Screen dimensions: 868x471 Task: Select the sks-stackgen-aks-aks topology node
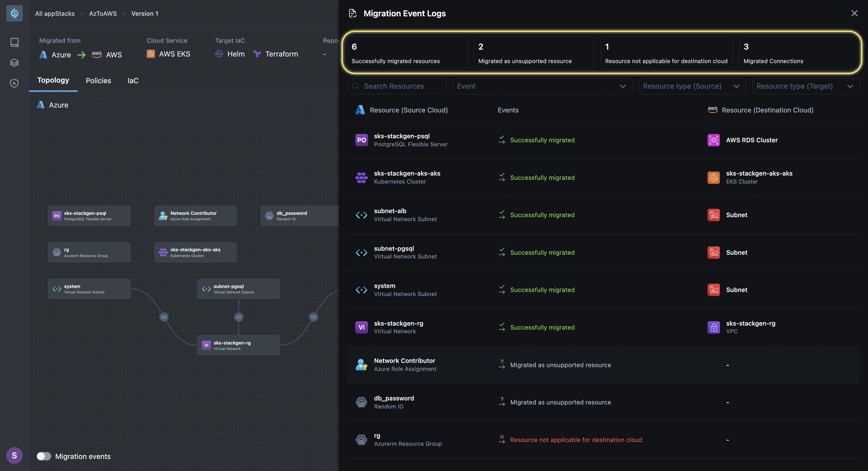[x=195, y=252]
